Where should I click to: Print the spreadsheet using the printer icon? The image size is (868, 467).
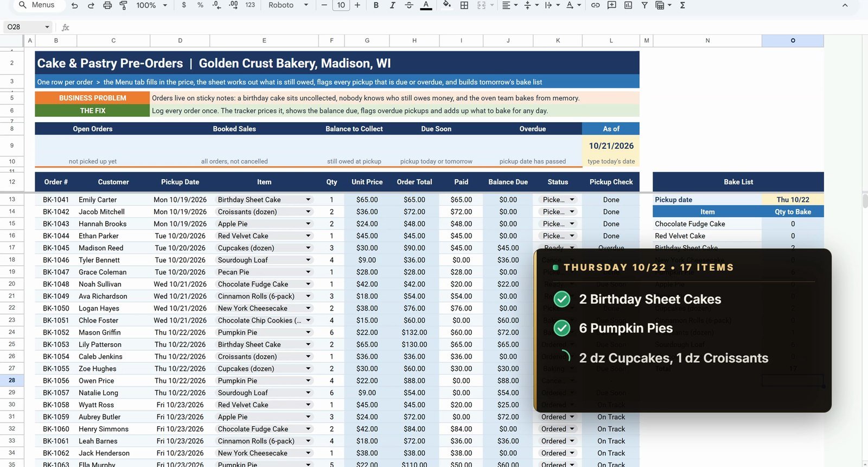(x=107, y=5)
